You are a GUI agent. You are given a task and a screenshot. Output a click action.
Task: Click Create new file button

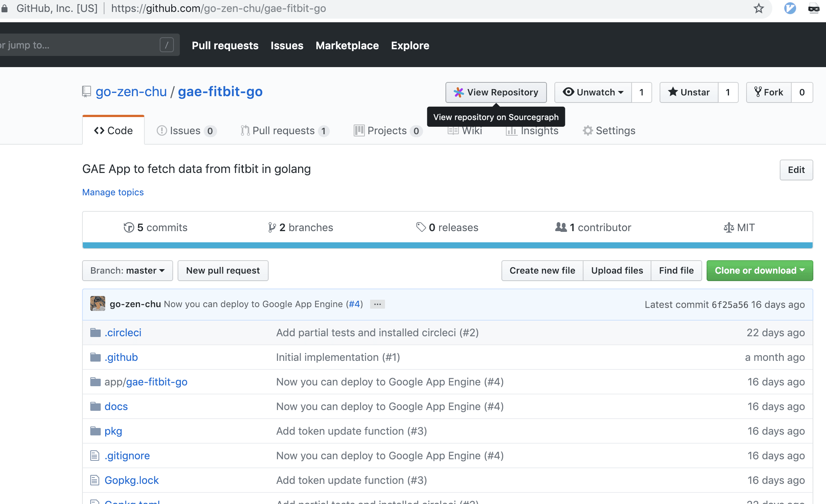pyautogui.click(x=542, y=271)
